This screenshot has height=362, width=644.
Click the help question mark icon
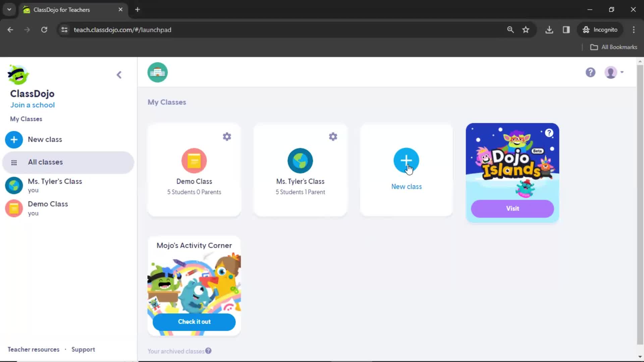point(590,72)
